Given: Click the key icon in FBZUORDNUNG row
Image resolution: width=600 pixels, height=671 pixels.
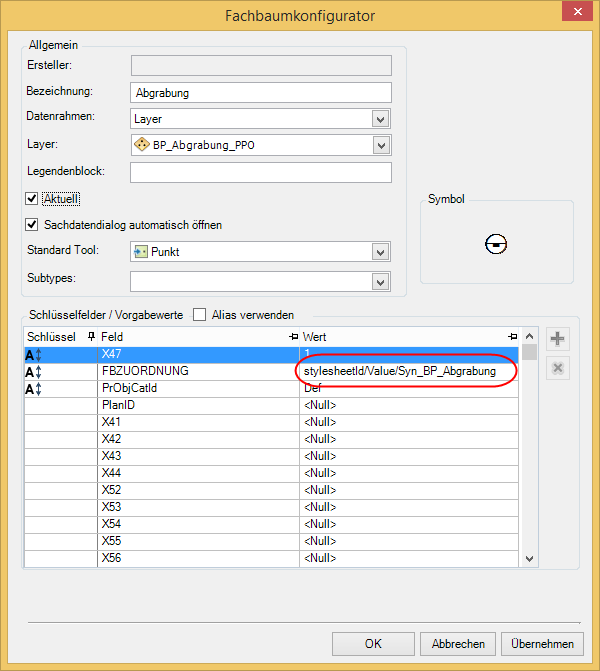Looking at the screenshot, I should click(34, 371).
